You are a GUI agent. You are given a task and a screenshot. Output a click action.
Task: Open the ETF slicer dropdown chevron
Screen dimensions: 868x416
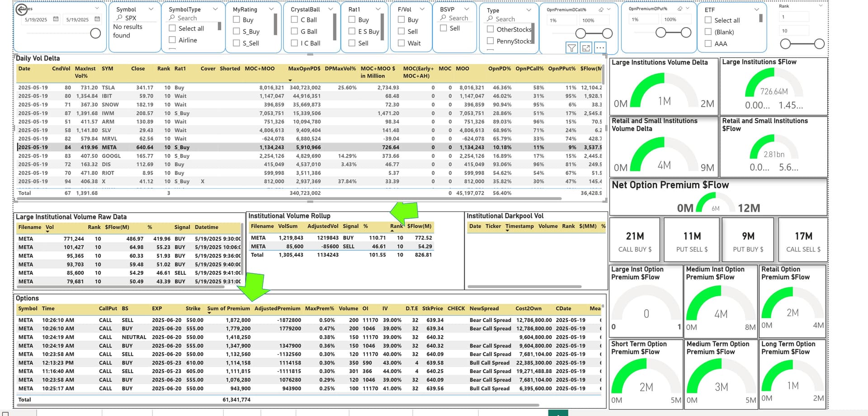[757, 9]
